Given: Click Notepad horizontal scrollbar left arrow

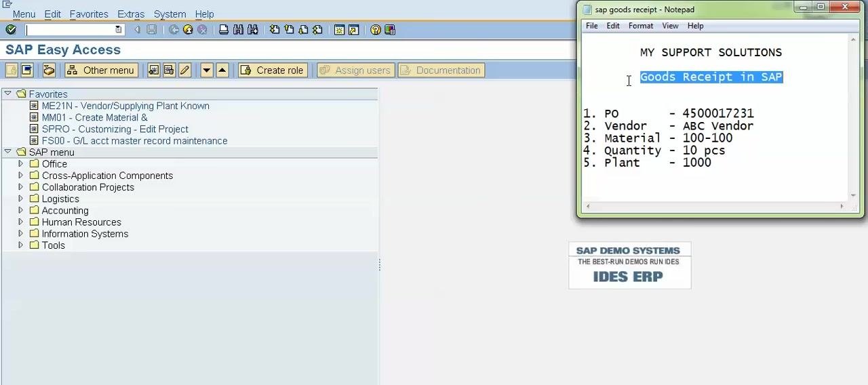Looking at the screenshot, I should 588,206.
